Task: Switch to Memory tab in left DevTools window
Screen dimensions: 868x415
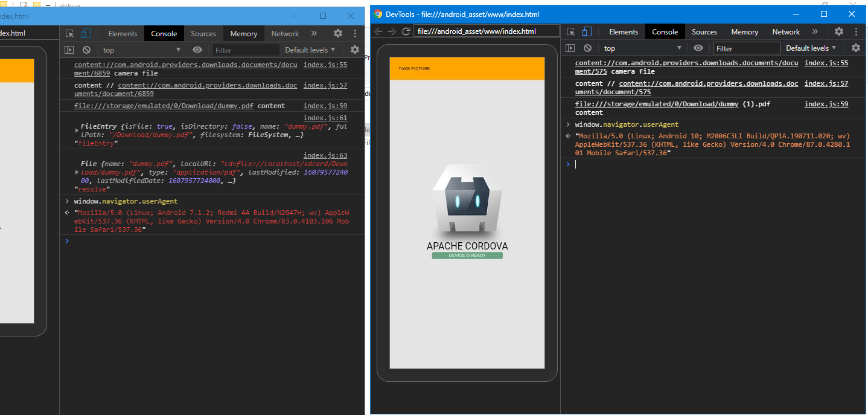Action: pos(243,34)
